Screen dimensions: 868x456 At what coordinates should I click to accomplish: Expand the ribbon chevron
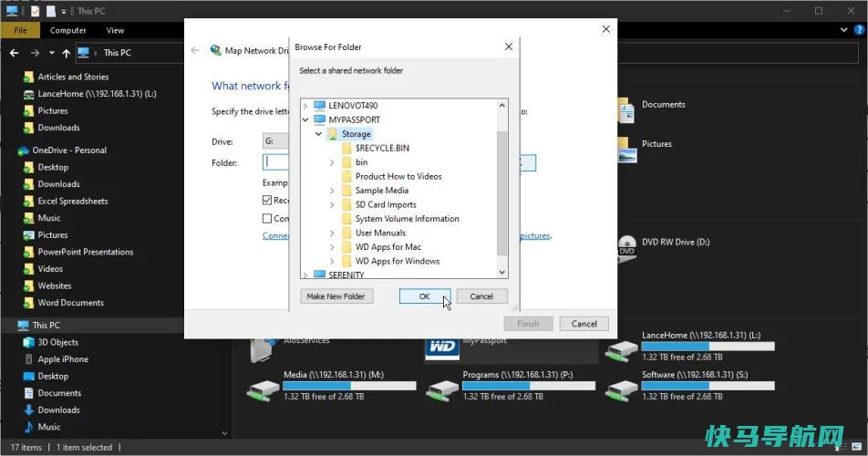pyautogui.click(x=843, y=30)
